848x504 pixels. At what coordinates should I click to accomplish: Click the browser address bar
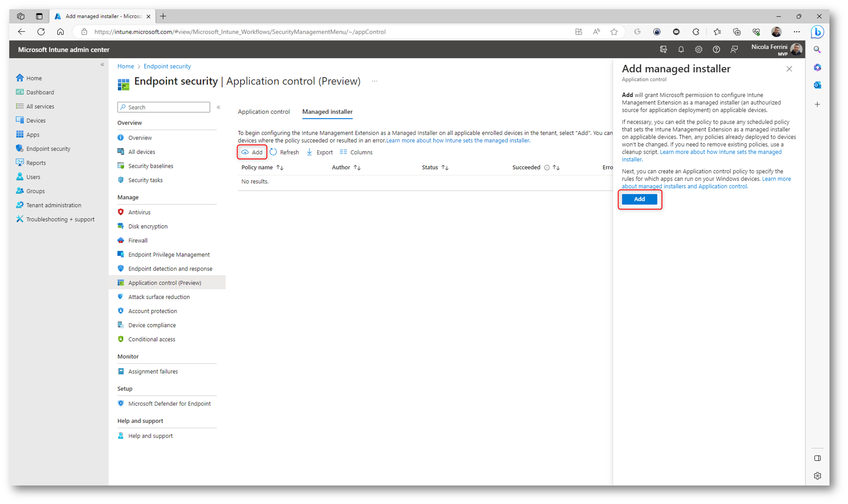click(326, 32)
